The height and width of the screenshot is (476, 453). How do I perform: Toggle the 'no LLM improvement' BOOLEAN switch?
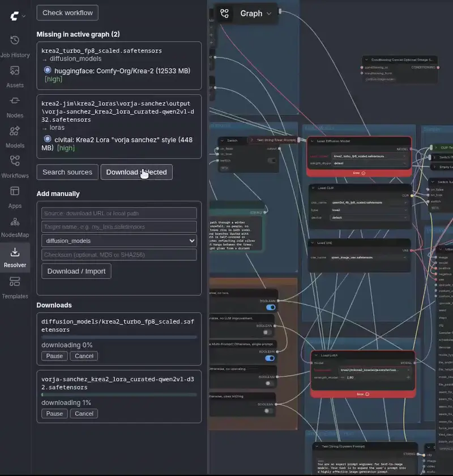(267, 333)
